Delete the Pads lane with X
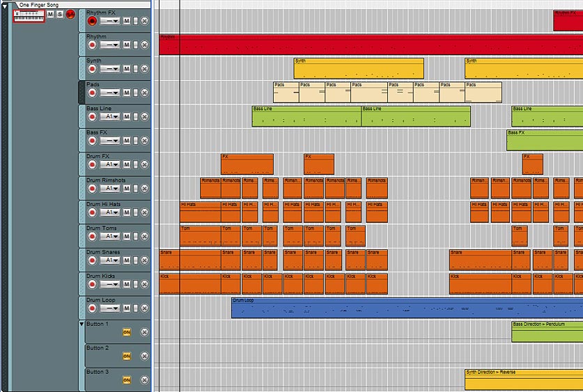Screen dimensions: 583x392 145,93
